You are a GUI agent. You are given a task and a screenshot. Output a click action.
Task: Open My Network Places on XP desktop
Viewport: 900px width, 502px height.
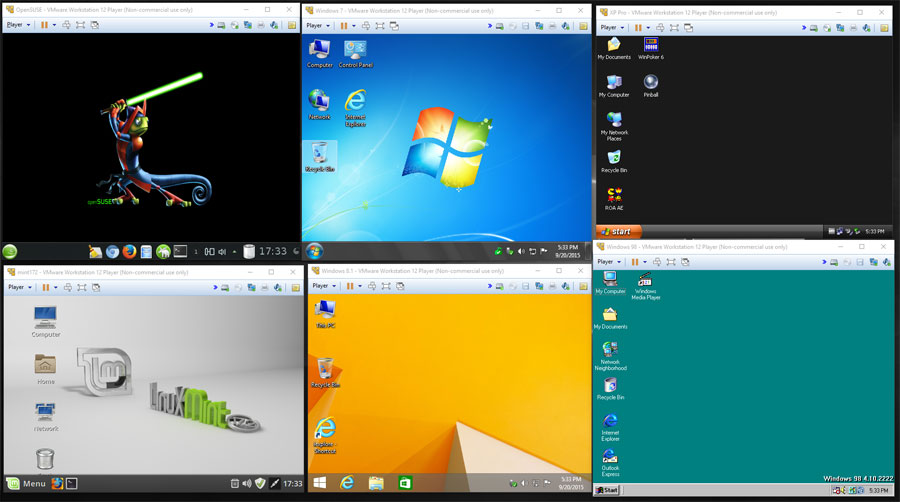614,126
